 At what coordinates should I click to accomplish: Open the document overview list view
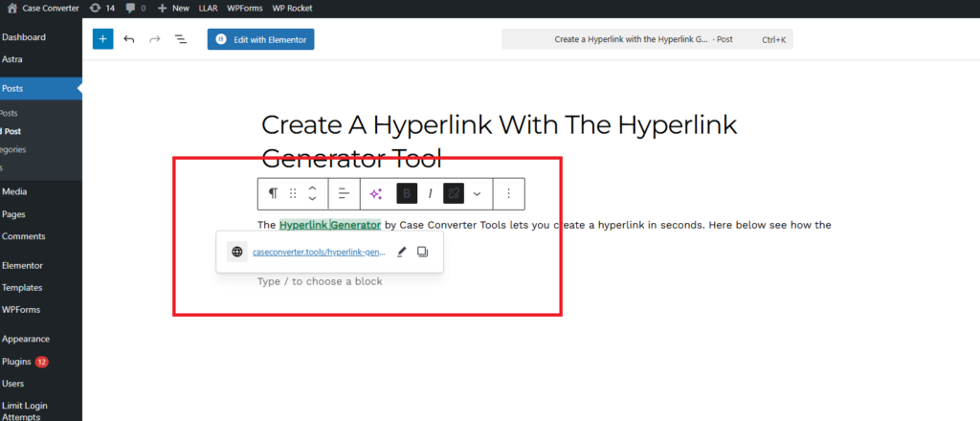[181, 38]
